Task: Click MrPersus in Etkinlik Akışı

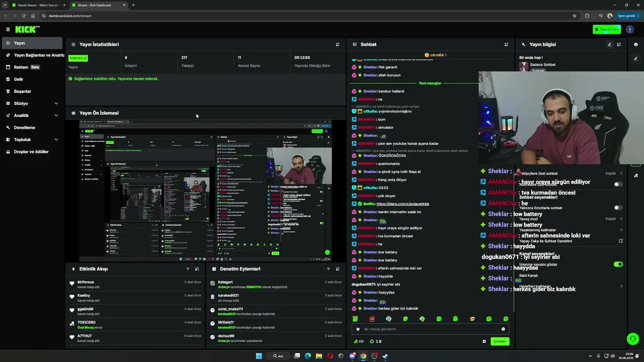Action: [86, 283]
